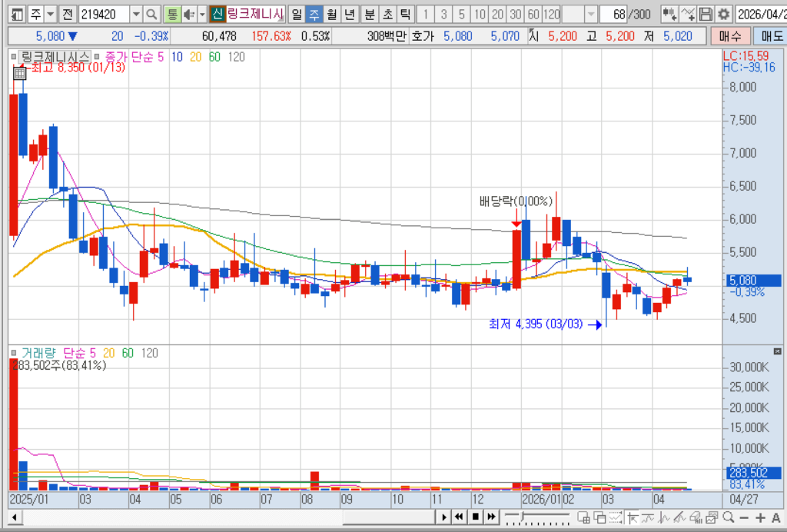787x532 pixels.
Task: Click the vertical line wave icon
Action: click(664, 517)
